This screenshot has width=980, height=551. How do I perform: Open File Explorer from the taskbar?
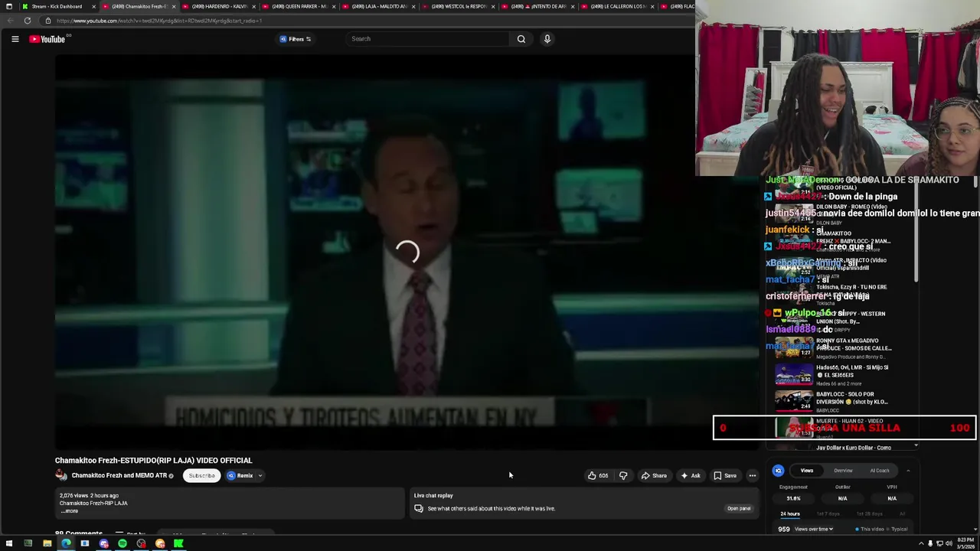47,543
